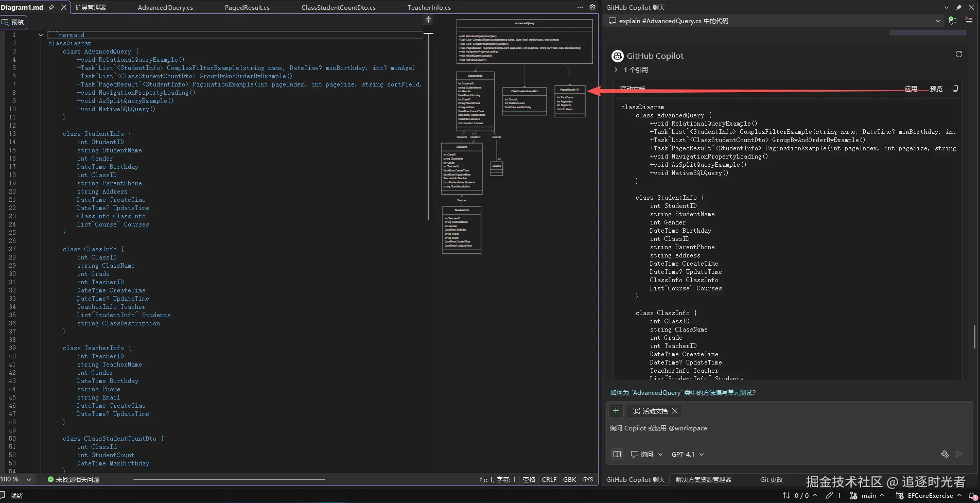
Task: Send the chat message
Action: click(x=959, y=454)
